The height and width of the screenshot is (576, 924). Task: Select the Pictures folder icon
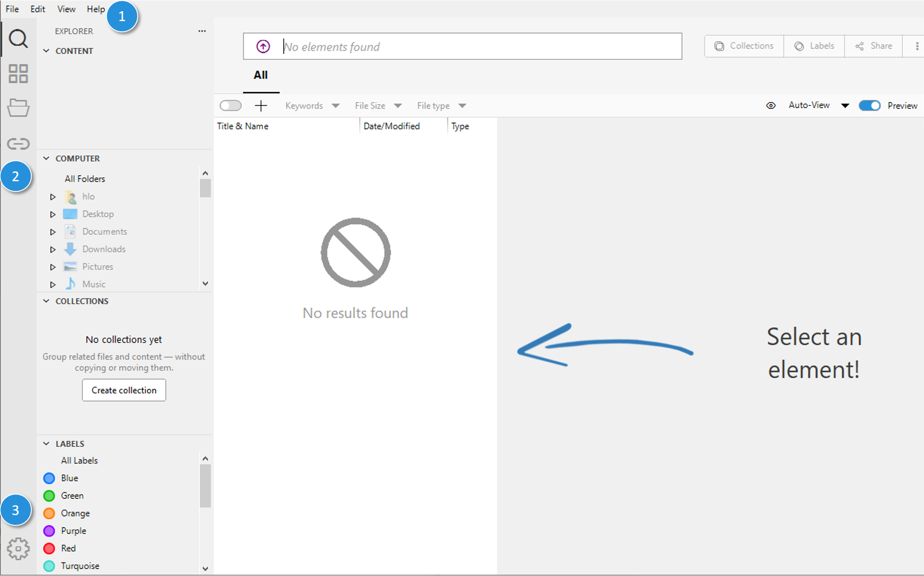(70, 266)
